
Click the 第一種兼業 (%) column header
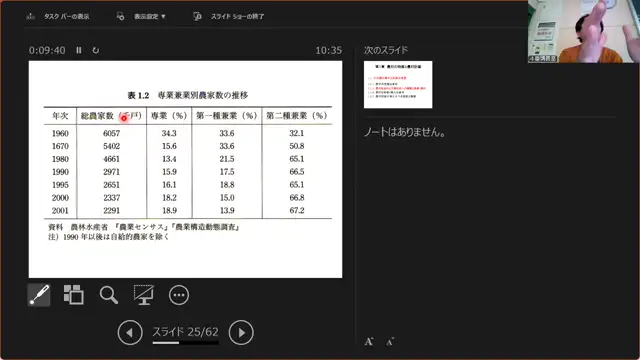pyautogui.click(x=227, y=116)
